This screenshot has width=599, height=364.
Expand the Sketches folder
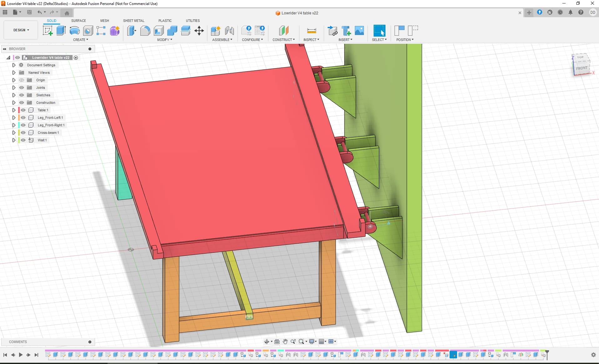14,95
